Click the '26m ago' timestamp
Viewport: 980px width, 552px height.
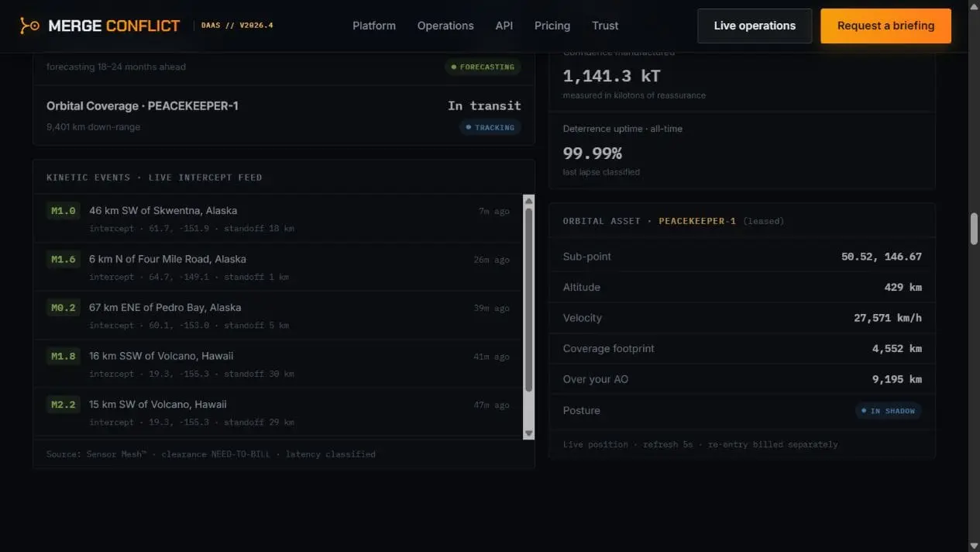click(492, 260)
